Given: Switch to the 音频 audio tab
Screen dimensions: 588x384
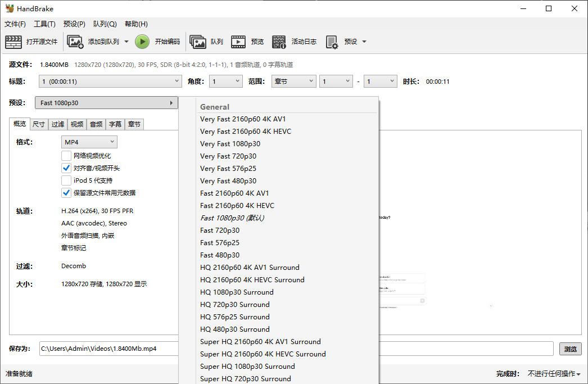Looking at the screenshot, I should [96, 124].
